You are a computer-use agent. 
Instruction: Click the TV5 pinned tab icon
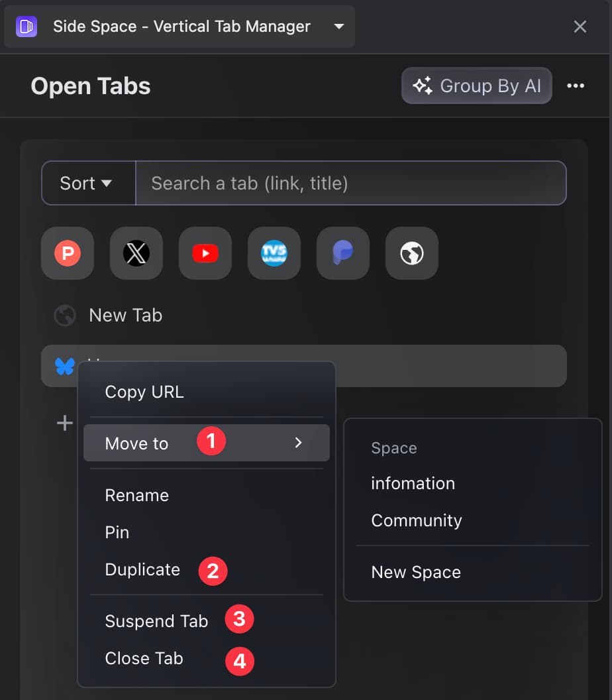274,253
